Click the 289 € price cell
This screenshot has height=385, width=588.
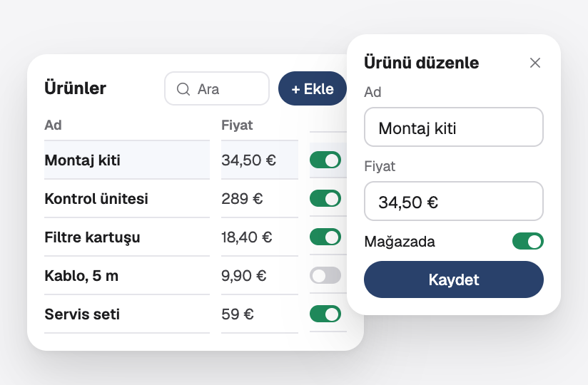tap(242, 199)
